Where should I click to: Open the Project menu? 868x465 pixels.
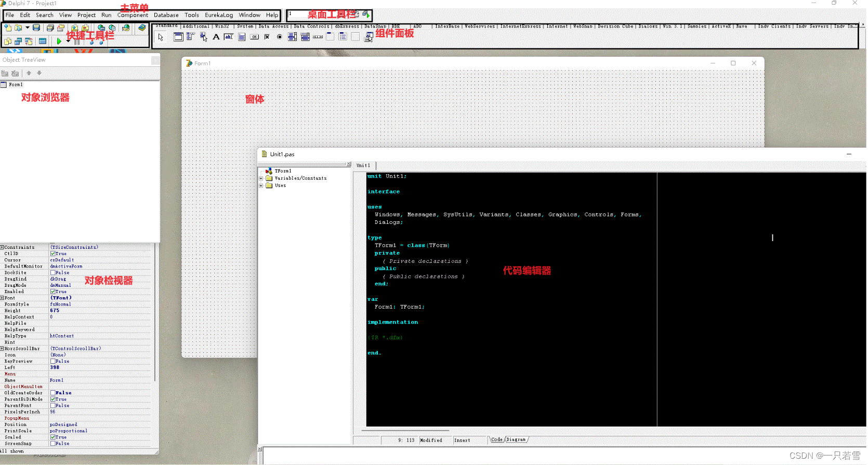pyautogui.click(x=86, y=15)
